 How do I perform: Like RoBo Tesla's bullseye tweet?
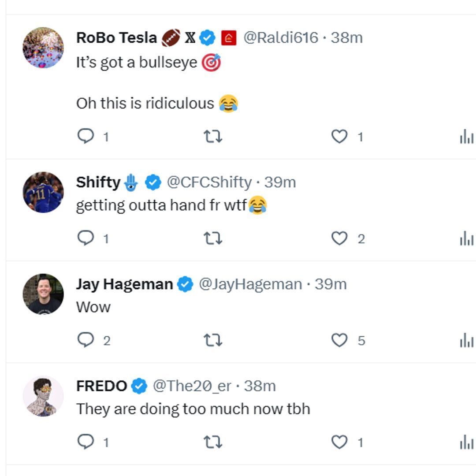(339, 137)
